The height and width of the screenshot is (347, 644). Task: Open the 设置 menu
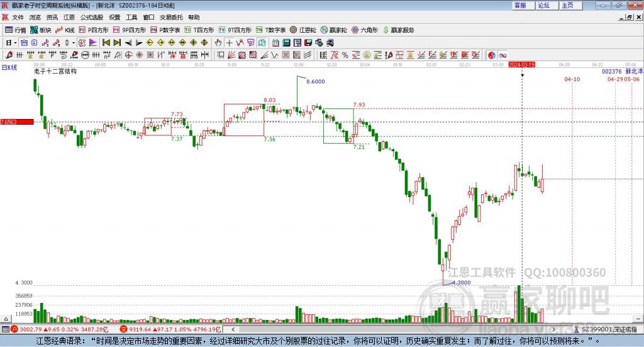pos(114,17)
